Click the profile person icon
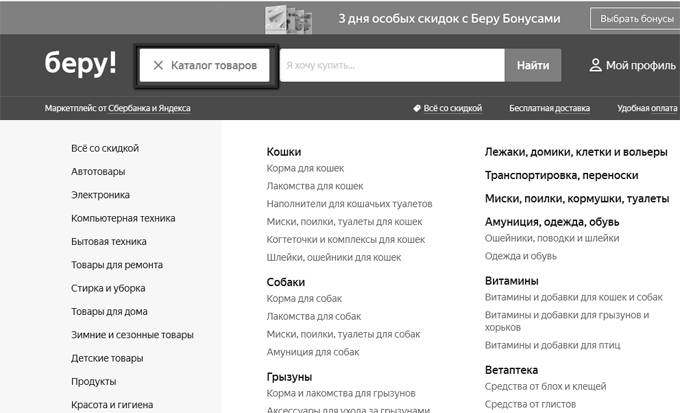Image resolution: width=680 pixels, height=413 pixels. (x=595, y=66)
